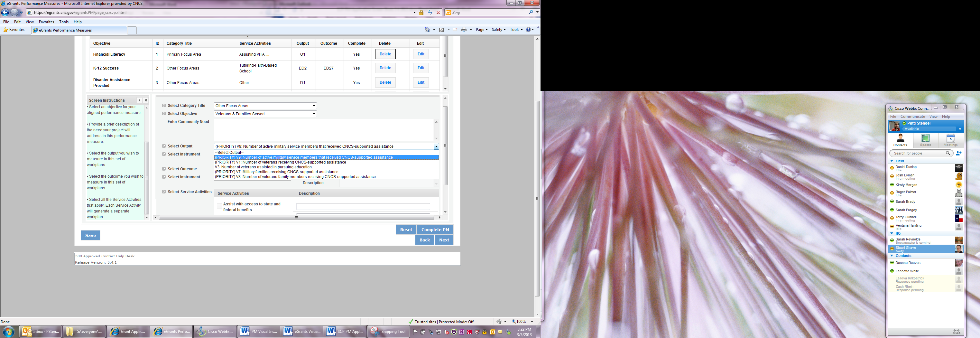Click the main page vertical scrollbar
The image size is (980, 338).
[537, 198]
